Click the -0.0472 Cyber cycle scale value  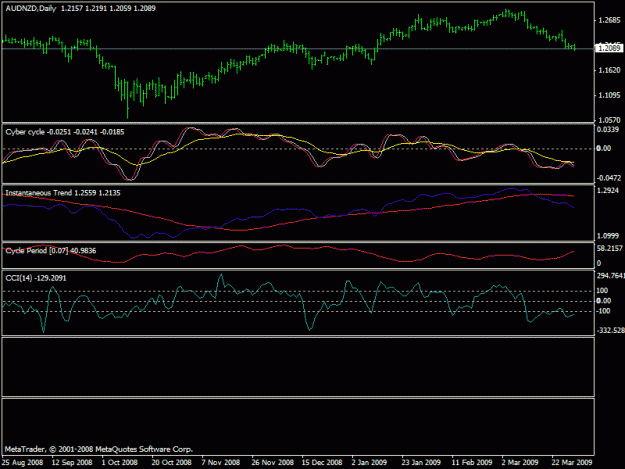tap(609, 178)
